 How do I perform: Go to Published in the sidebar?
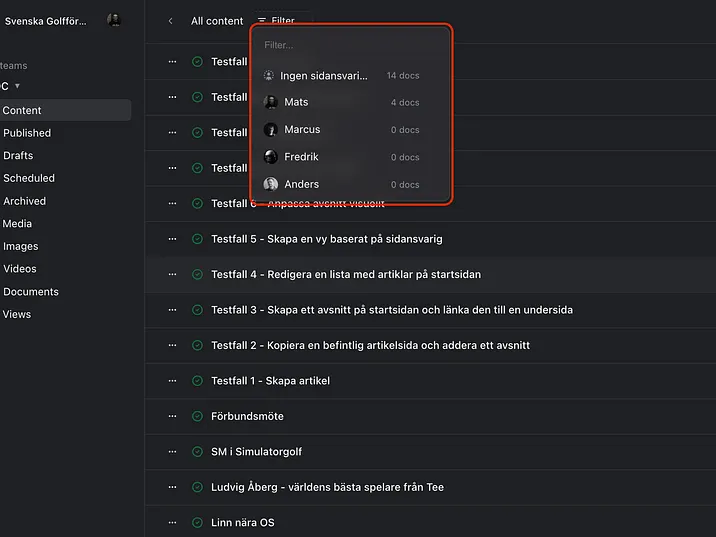(27, 133)
